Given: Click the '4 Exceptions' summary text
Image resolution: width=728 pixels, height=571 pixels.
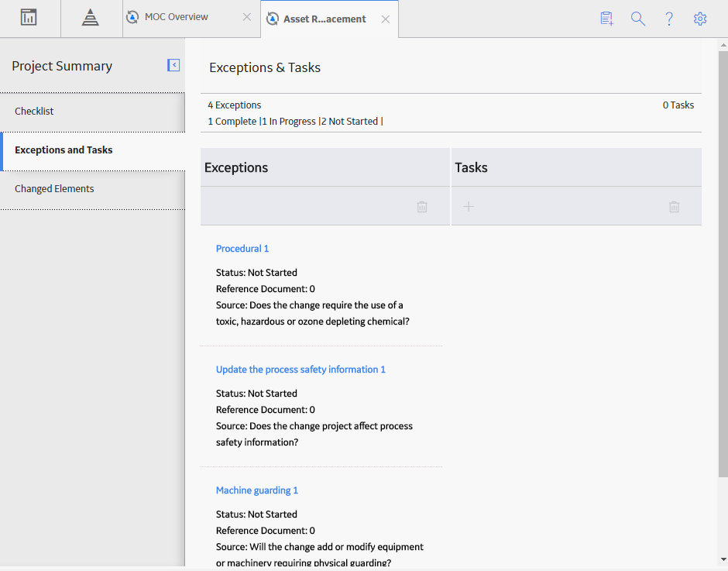Looking at the screenshot, I should click(235, 105).
